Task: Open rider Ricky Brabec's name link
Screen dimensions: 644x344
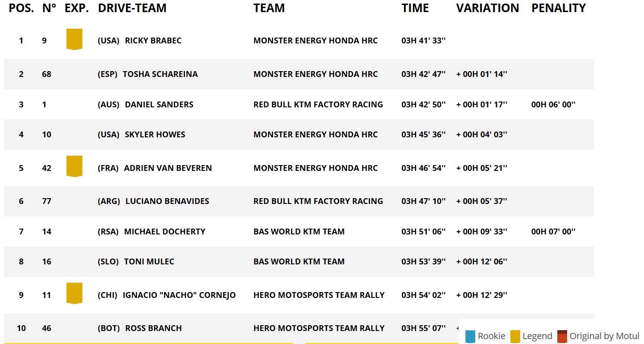Action: pos(153,41)
